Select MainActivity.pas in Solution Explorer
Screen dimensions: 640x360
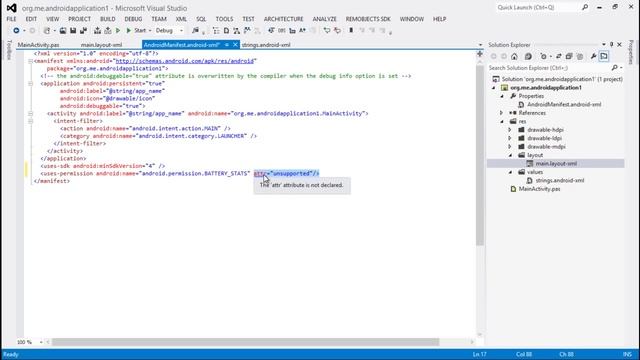click(539, 189)
